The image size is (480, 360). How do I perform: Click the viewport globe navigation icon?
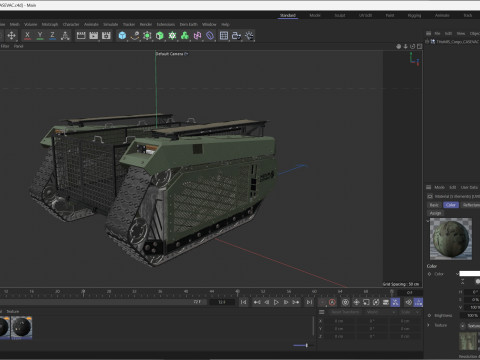coord(399,46)
